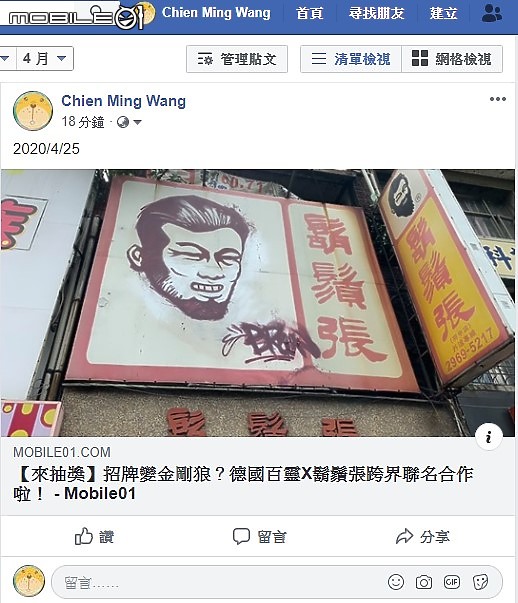Click the 管理貼文 button

coord(237,59)
